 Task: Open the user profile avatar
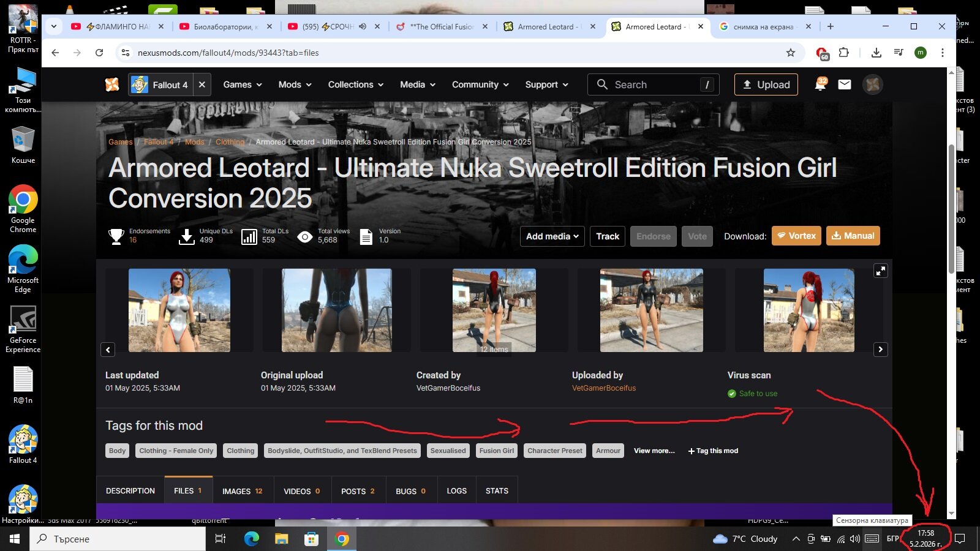point(873,84)
